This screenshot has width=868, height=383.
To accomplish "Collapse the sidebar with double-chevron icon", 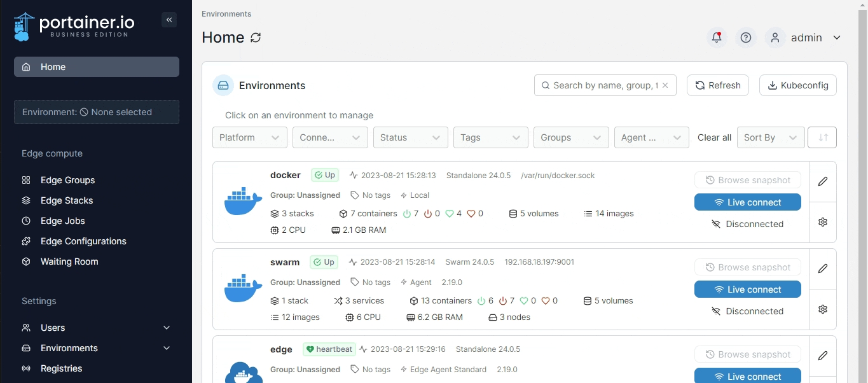I will [x=169, y=20].
